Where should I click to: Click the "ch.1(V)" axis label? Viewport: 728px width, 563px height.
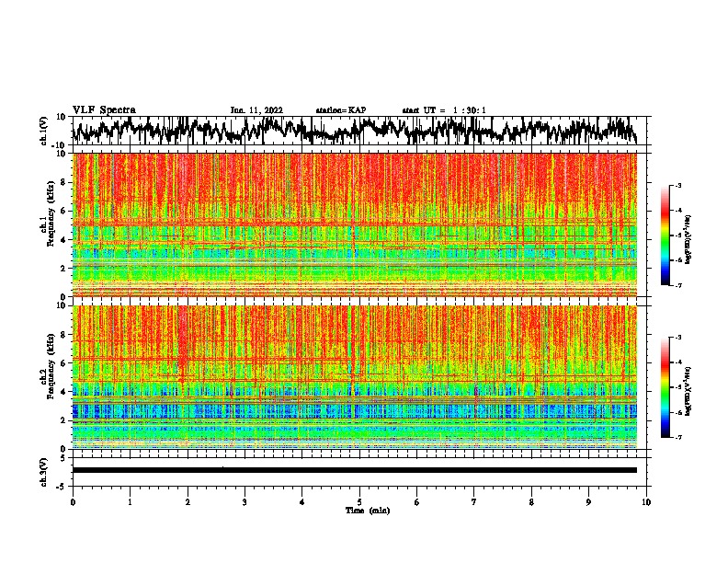[43, 131]
